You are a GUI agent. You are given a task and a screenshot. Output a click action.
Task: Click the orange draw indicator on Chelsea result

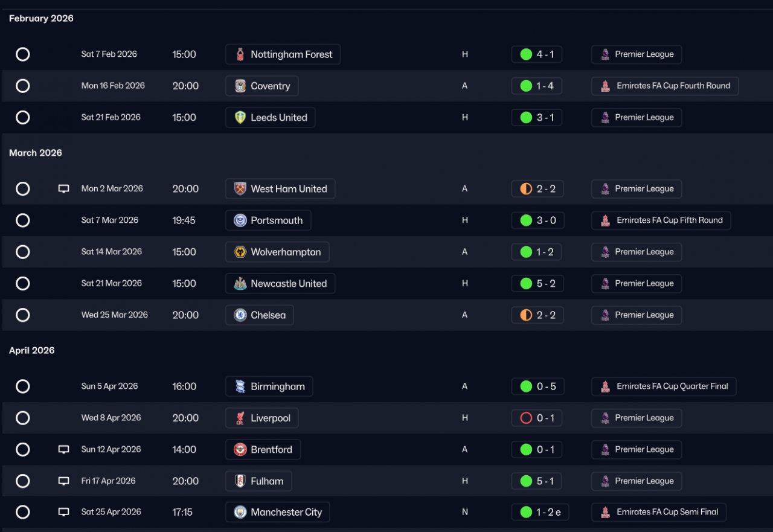coord(526,315)
